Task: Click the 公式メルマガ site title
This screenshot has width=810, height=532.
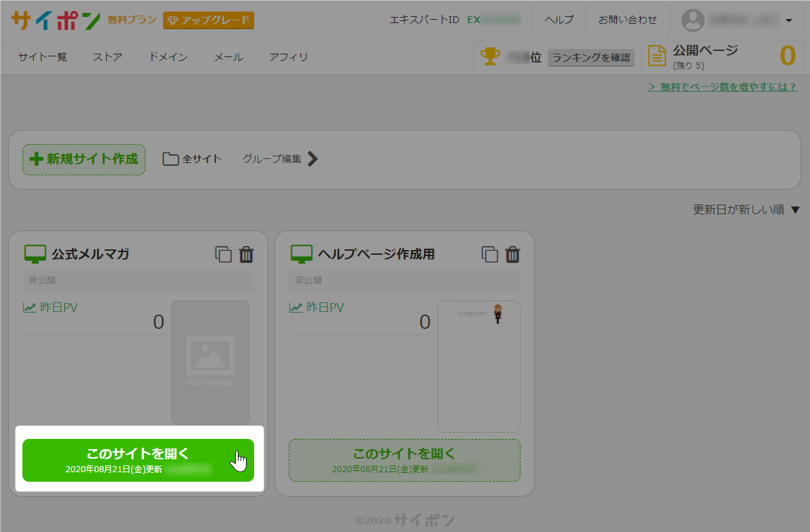Action: coord(90,254)
